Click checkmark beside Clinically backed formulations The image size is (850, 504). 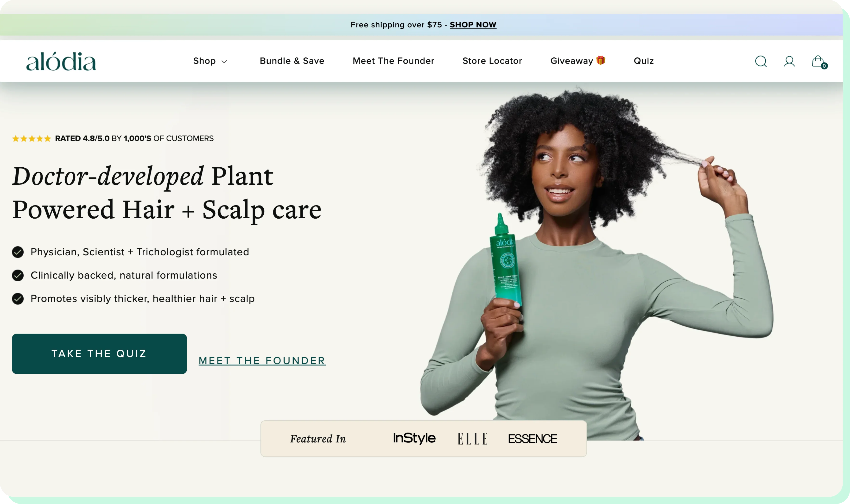coord(18,275)
